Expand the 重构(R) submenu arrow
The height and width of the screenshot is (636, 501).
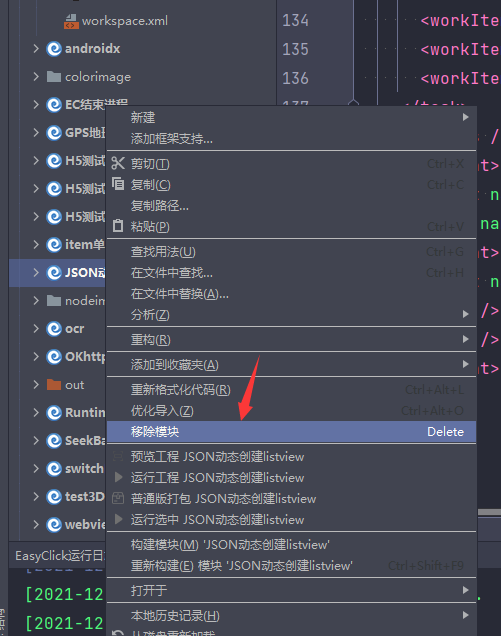(x=466, y=339)
